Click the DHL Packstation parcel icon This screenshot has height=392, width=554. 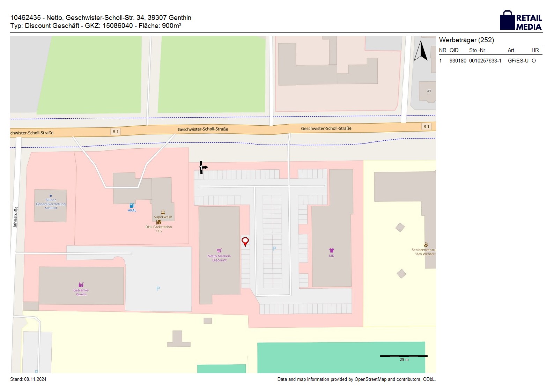tap(159, 222)
